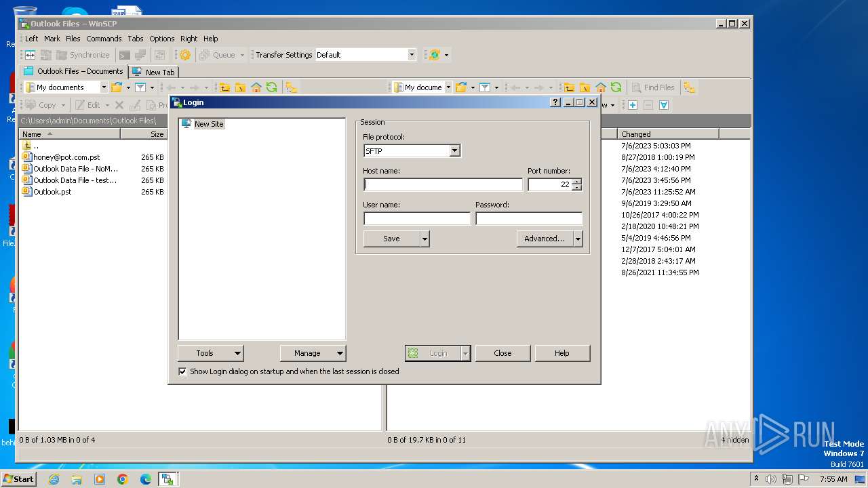This screenshot has width=868, height=488.
Task: Click the Changed column header in right panel
Action: click(x=668, y=134)
